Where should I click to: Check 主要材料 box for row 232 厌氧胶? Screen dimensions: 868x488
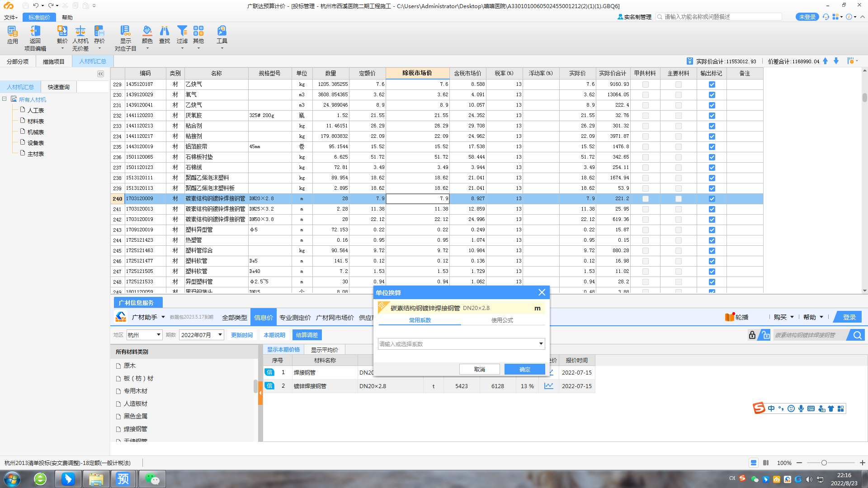point(678,116)
